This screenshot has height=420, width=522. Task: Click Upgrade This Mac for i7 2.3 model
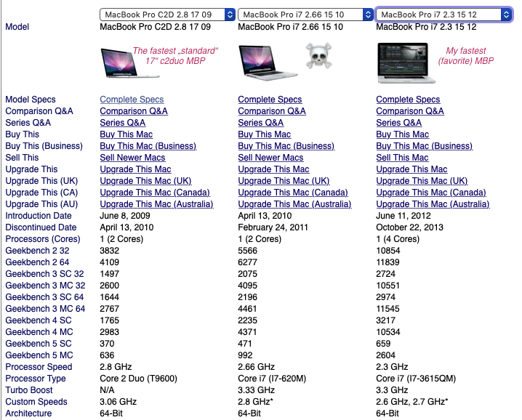tap(411, 169)
